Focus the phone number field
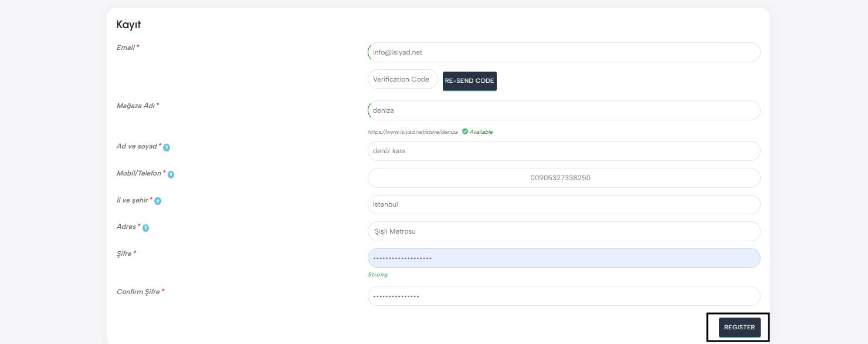The width and height of the screenshot is (868, 344). coord(564,178)
